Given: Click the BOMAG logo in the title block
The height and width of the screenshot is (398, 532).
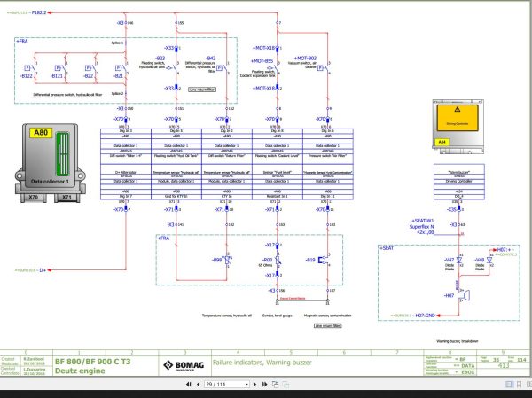Looking at the screenshot, I should pos(184,365).
